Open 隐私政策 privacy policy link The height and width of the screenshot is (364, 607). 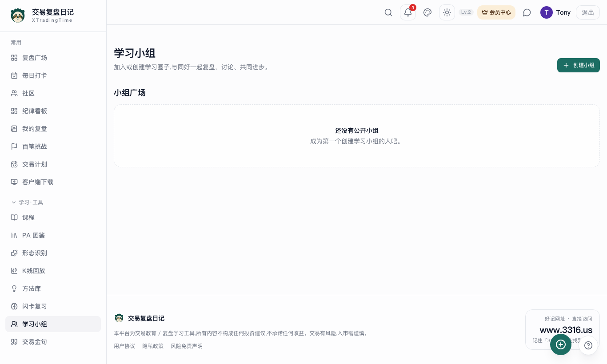tap(153, 346)
